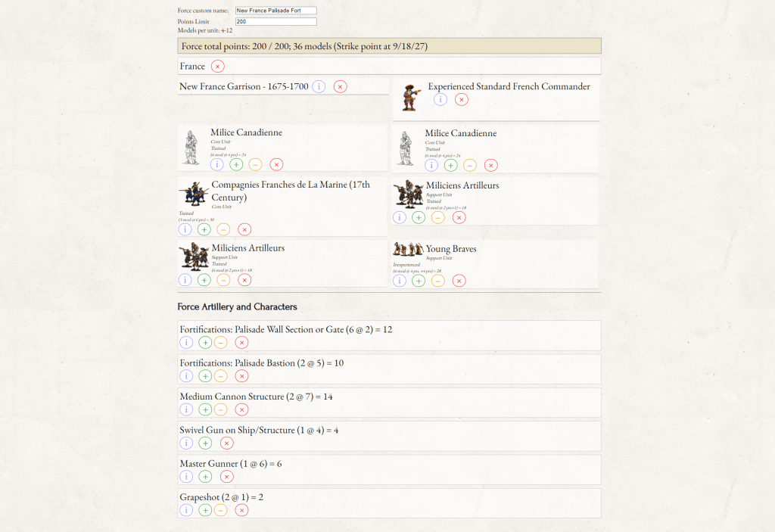Show info for New France Garrison
The image size is (775, 532).
(x=319, y=87)
